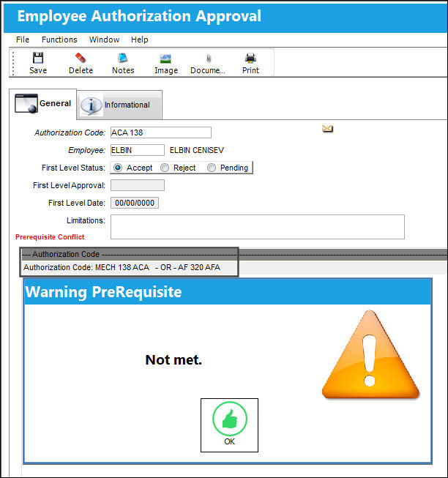Click the red Prerequisite Conflict text

50,237
